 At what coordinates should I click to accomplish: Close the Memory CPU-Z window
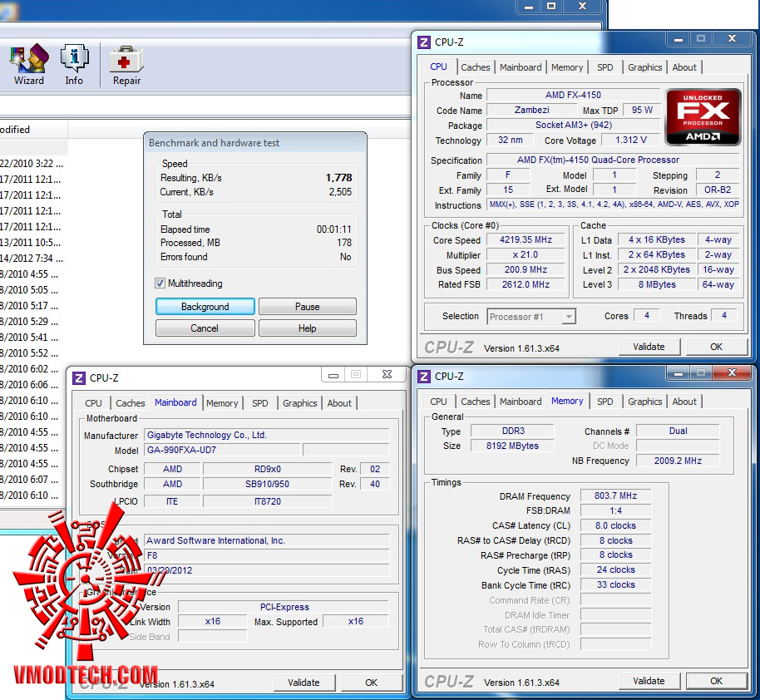(733, 372)
